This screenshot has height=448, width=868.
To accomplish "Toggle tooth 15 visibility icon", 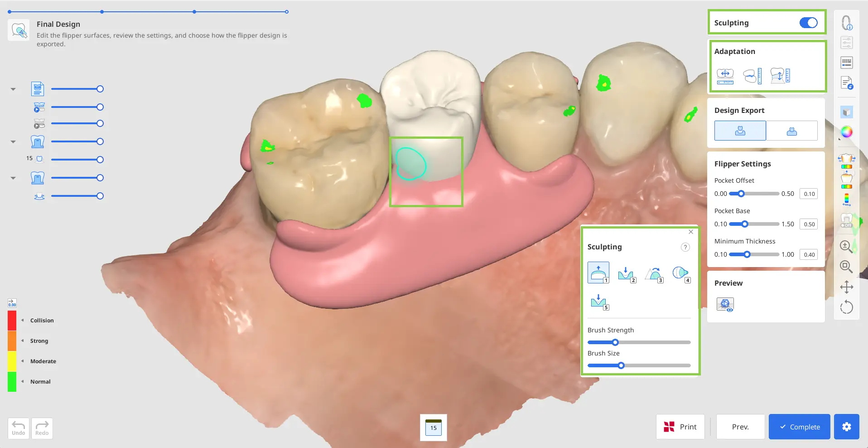I will pos(39,159).
